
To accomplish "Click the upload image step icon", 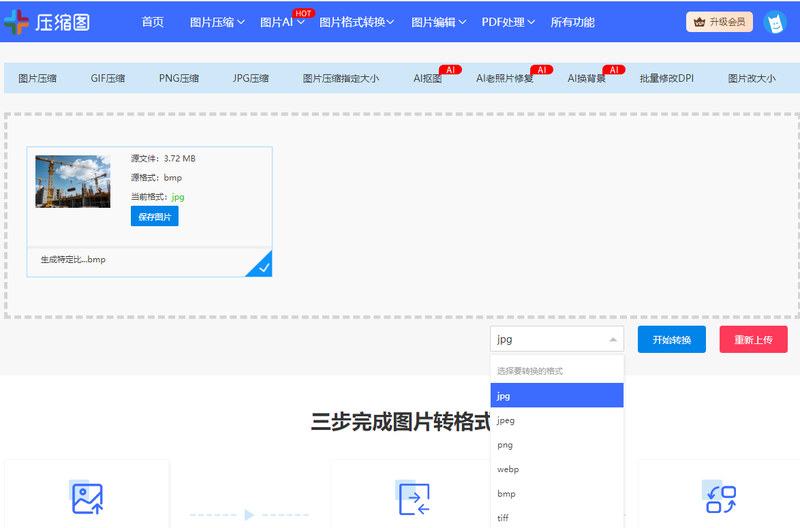I will tap(87, 498).
